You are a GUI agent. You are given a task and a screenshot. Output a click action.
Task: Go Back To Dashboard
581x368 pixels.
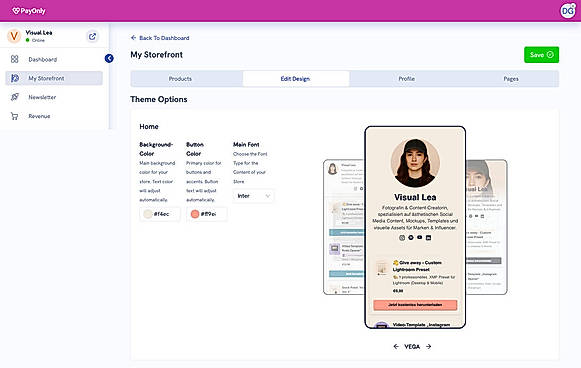tap(160, 38)
